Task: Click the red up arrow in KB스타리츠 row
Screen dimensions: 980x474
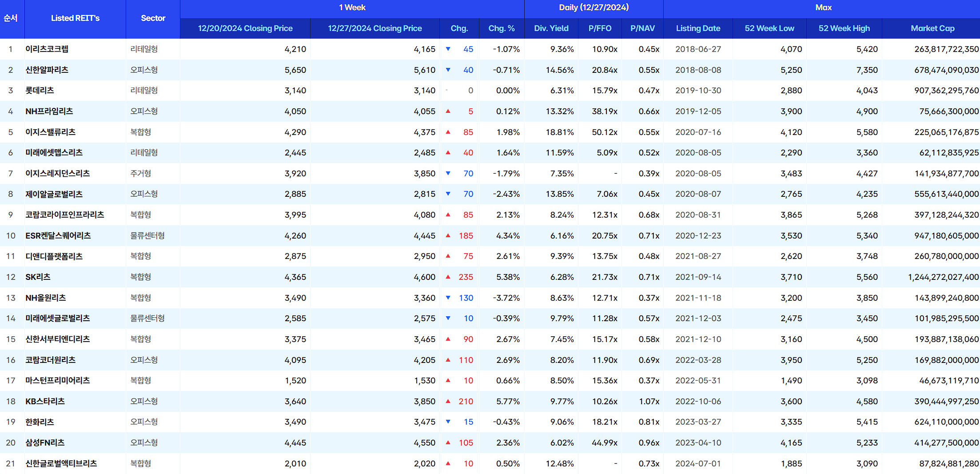Action: tap(448, 401)
